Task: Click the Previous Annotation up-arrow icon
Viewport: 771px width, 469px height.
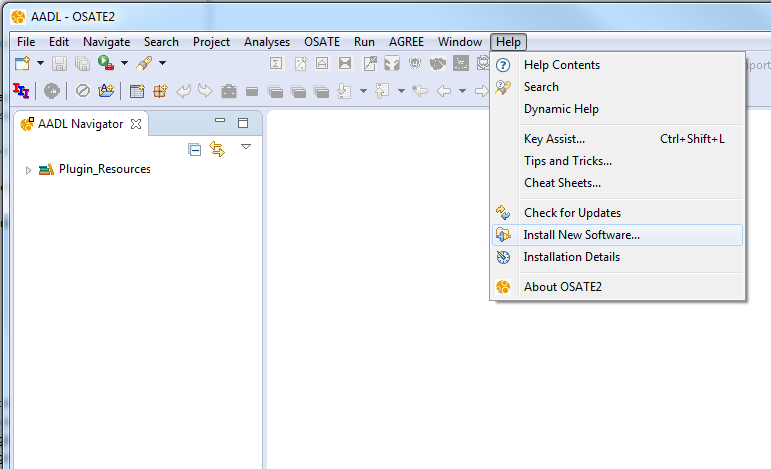Action: [382, 91]
